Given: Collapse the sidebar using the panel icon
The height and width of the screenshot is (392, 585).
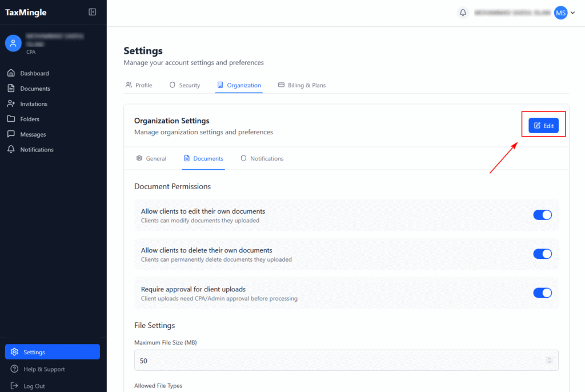Looking at the screenshot, I should [x=93, y=12].
